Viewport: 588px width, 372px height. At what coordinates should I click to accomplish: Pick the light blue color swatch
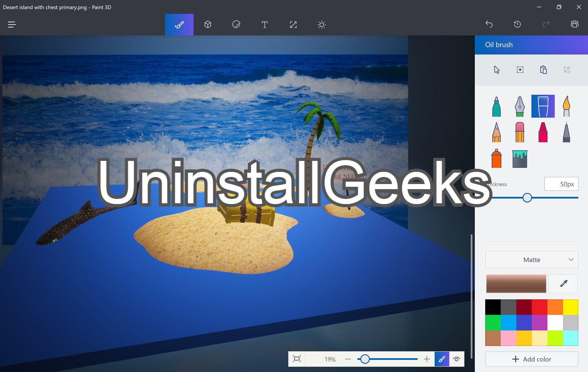pos(508,323)
